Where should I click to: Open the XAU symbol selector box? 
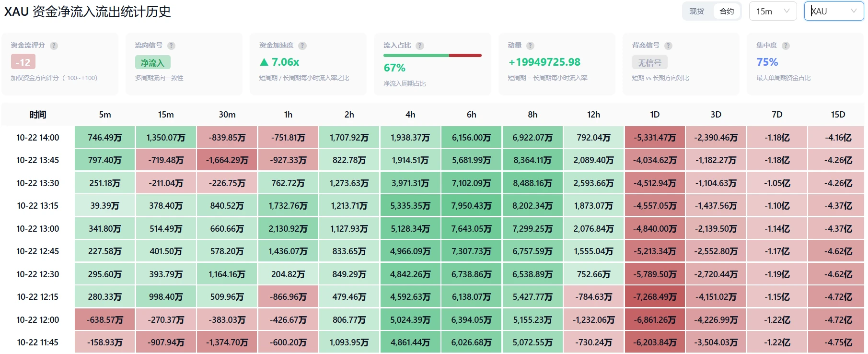[834, 11]
